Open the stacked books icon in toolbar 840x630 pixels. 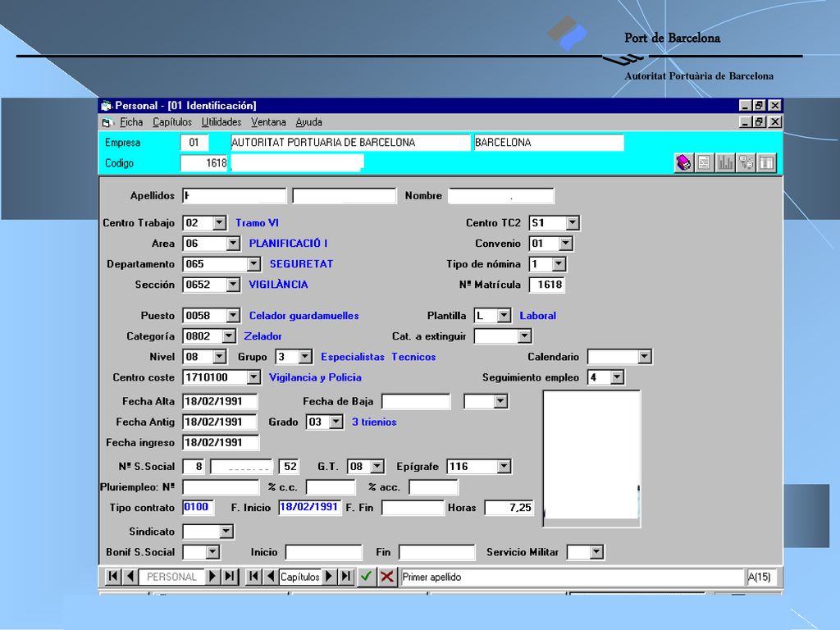click(x=683, y=162)
